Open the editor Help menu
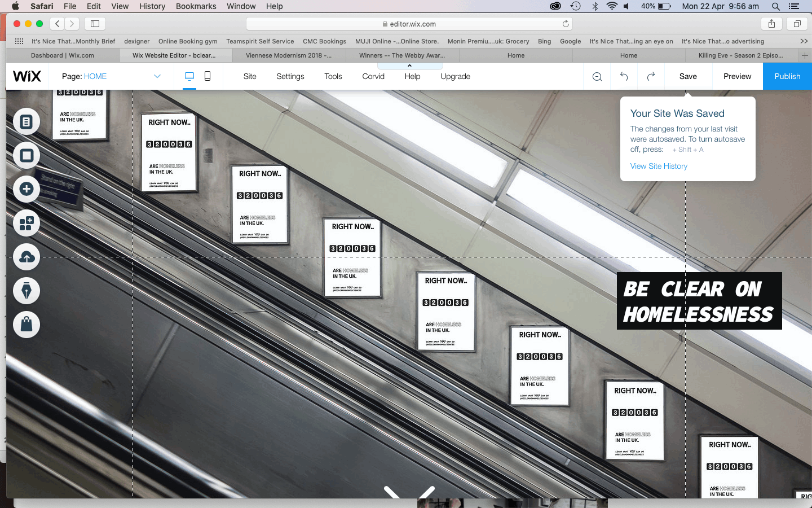The width and height of the screenshot is (812, 508). [412, 76]
